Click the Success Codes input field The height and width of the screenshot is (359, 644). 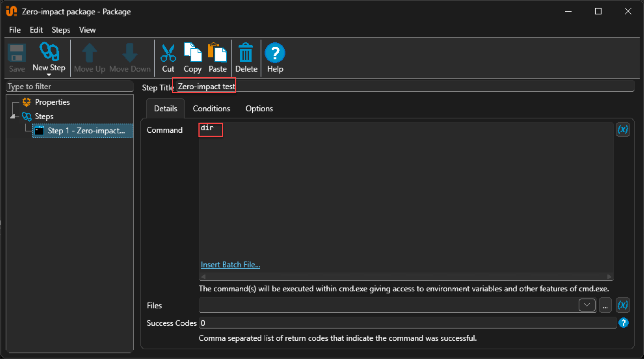pos(408,323)
